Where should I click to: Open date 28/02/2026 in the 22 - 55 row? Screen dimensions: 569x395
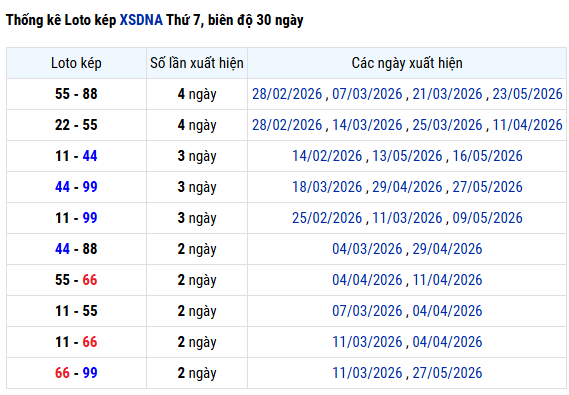[x=287, y=125]
